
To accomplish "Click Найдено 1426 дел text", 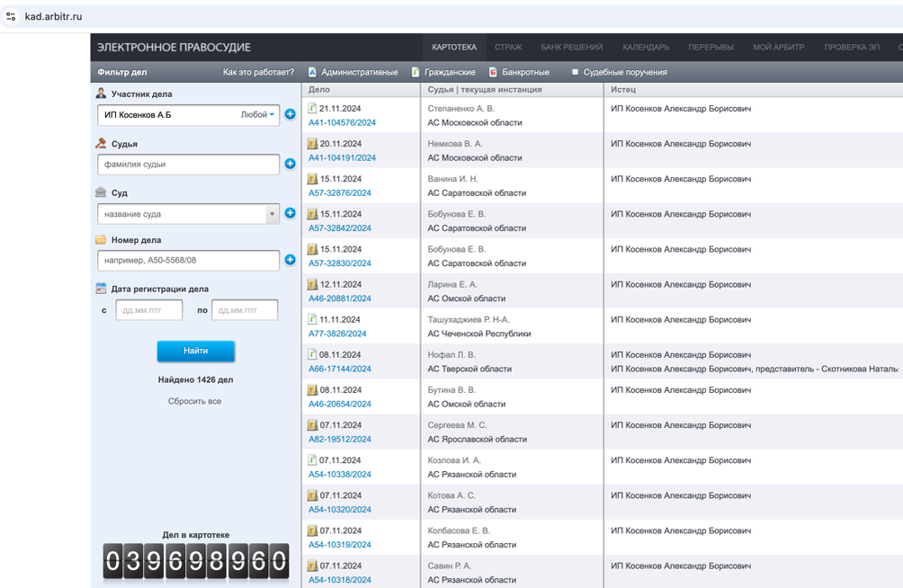I will (196, 379).
